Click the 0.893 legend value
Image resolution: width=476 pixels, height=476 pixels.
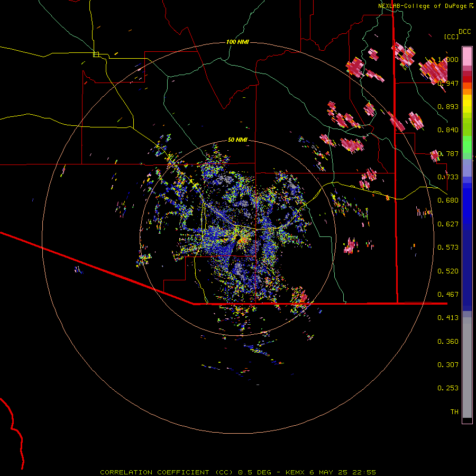tap(448, 106)
